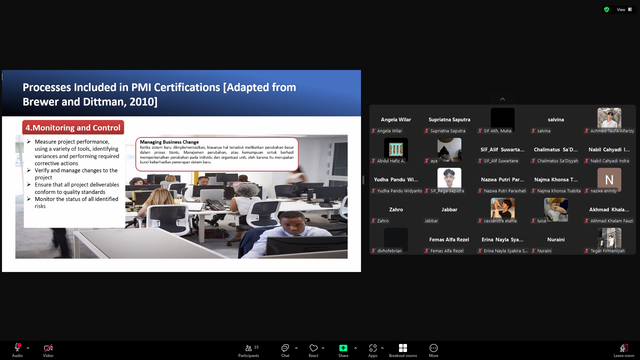The height and width of the screenshot is (360, 640).
Task: Select Supriatna Saputra's participant tile
Action: tap(449, 120)
